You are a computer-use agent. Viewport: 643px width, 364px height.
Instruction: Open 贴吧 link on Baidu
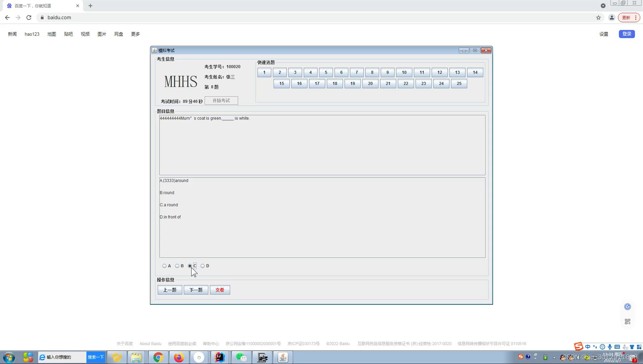[68, 34]
